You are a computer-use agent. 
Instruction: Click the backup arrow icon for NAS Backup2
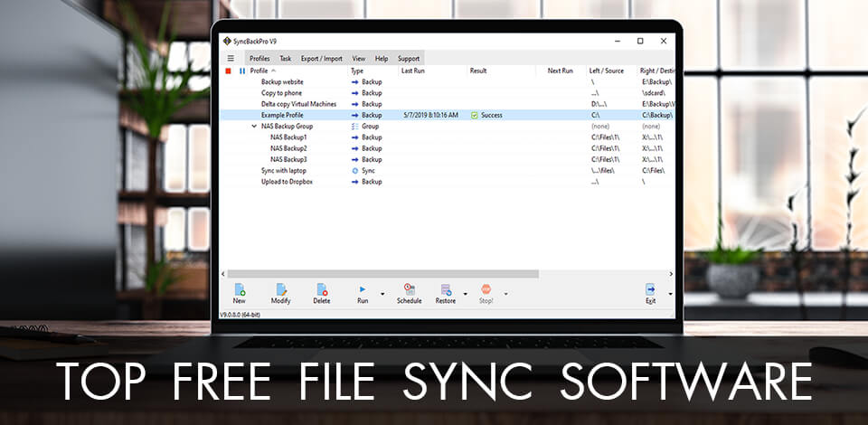point(354,148)
